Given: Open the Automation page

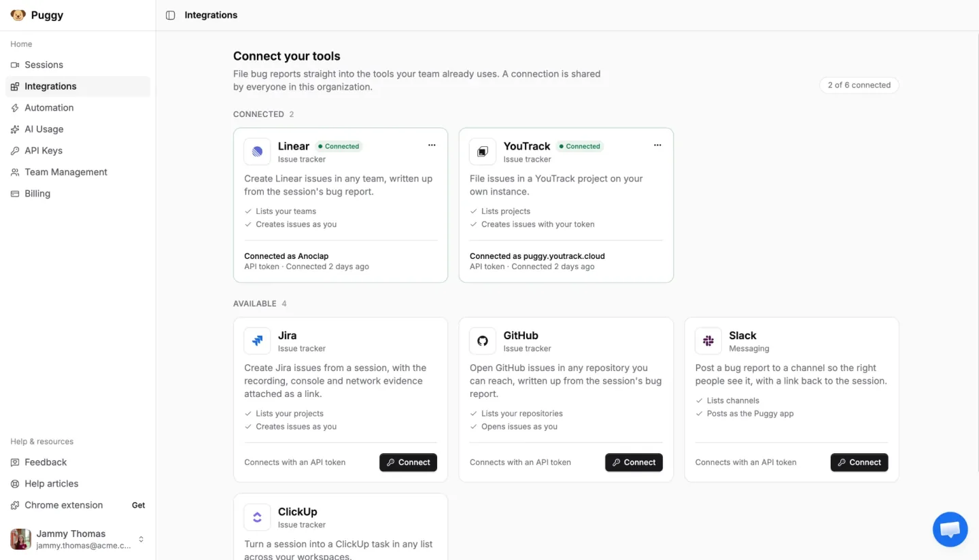Looking at the screenshot, I should pos(78,107).
